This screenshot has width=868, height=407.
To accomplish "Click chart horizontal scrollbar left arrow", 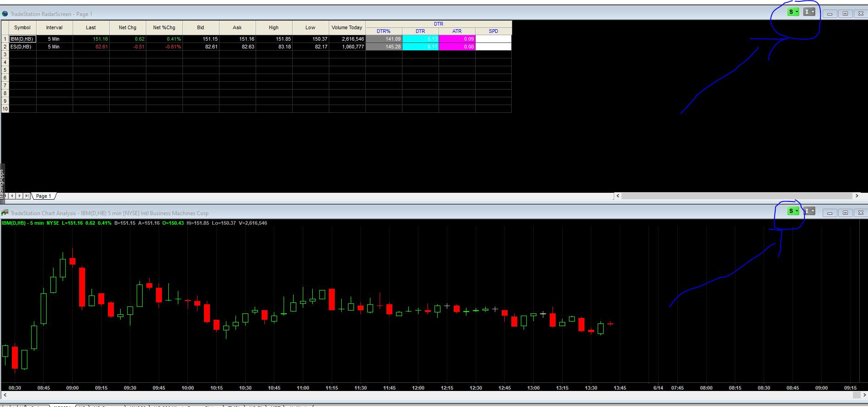I will click(x=5, y=395).
